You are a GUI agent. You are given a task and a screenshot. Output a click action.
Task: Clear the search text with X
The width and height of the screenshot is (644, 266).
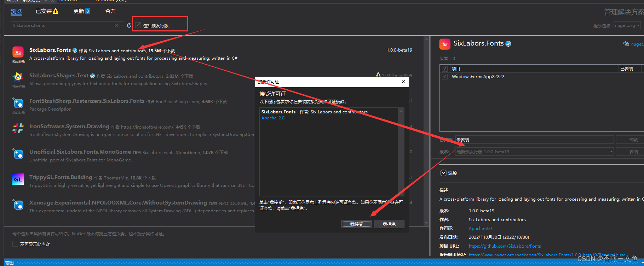click(x=117, y=25)
